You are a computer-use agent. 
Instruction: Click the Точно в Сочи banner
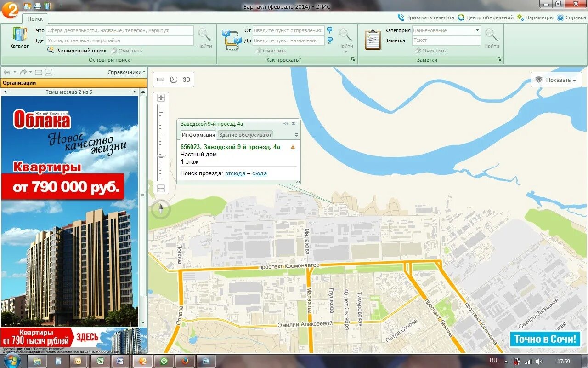[x=545, y=339]
